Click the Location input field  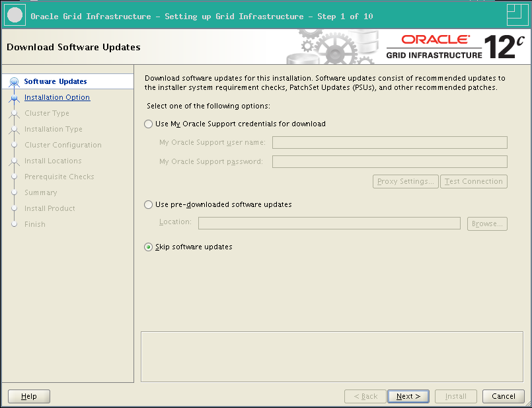point(329,224)
